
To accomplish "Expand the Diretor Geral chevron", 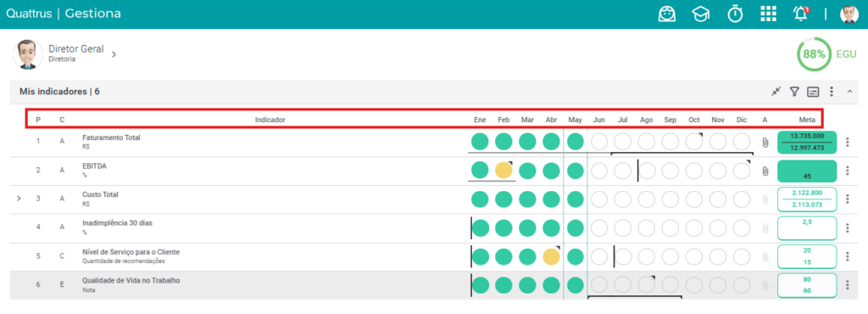I will [x=114, y=54].
